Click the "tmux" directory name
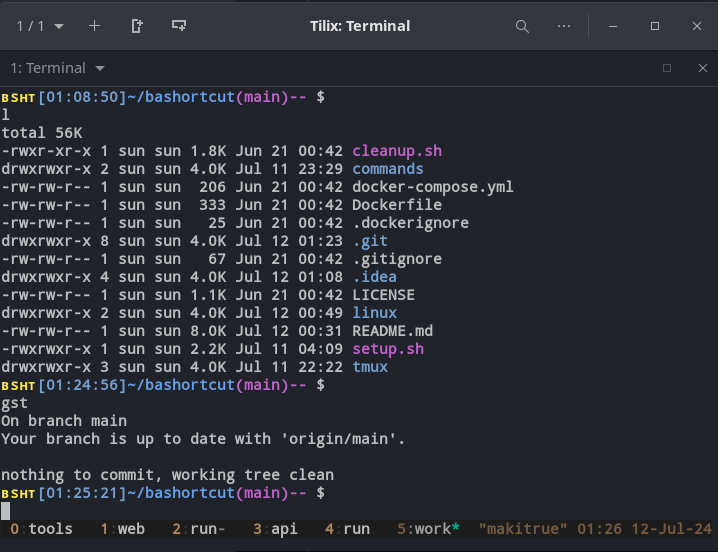This screenshot has width=718, height=552. click(x=370, y=367)
